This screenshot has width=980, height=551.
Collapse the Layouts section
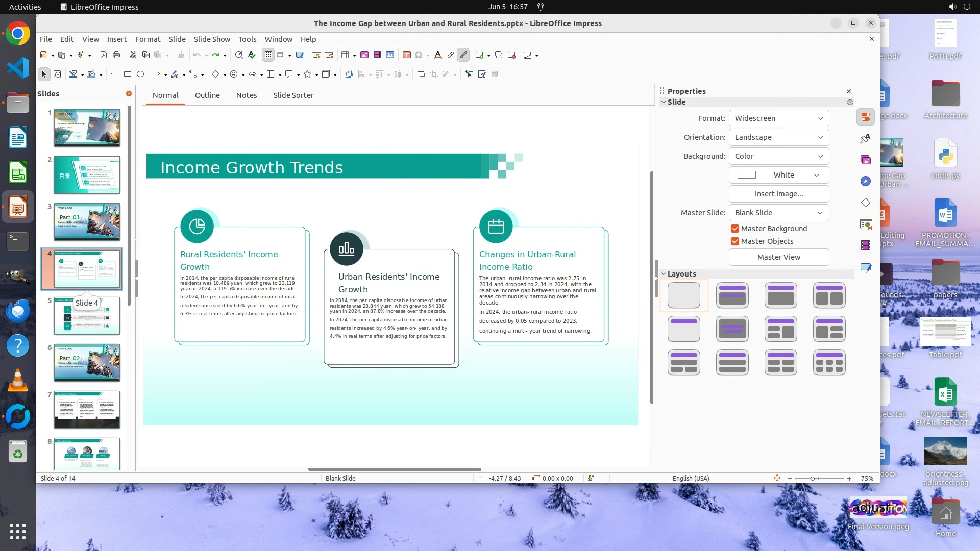664,274
